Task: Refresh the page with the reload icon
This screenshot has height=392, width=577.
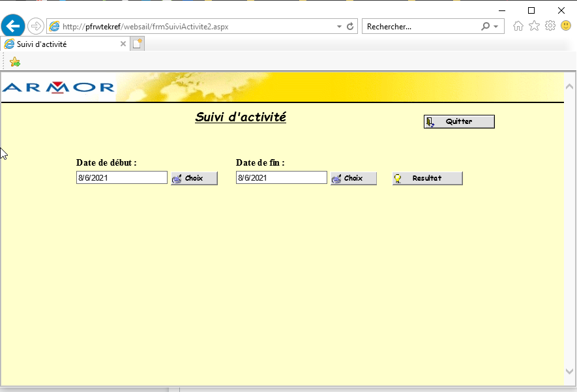Action: pyautogui.click(x=350, y=26)
